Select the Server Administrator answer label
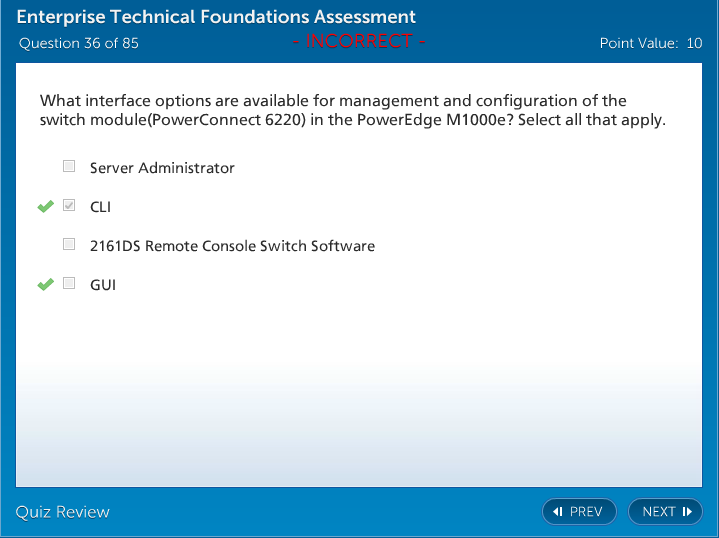Viewport: 719px width, 538px height. pos(162,168)
